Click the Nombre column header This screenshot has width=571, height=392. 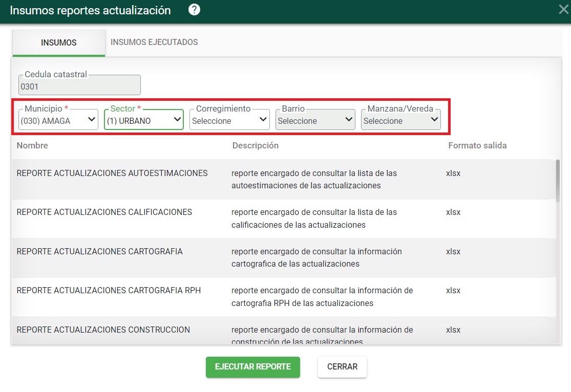coord(32,146)
